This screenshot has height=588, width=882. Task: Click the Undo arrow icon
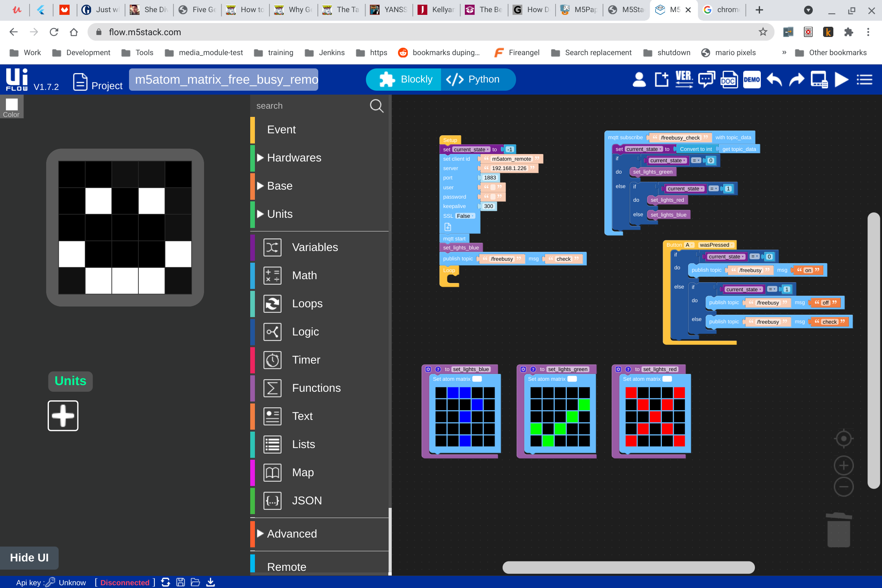tap(774, 80)
